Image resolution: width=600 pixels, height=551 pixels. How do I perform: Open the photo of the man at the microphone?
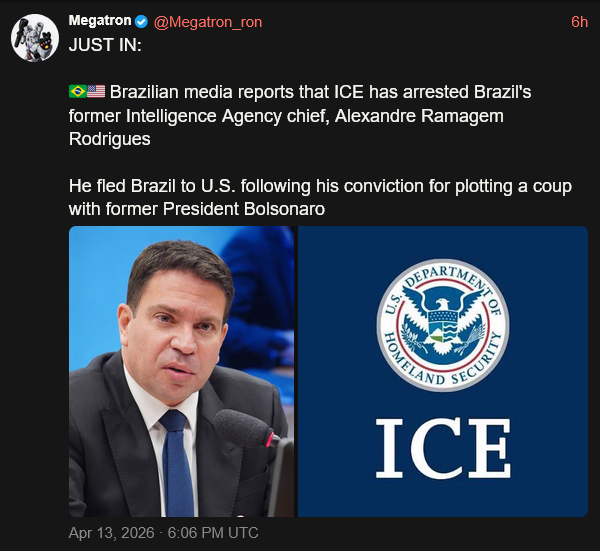(181, 371)
